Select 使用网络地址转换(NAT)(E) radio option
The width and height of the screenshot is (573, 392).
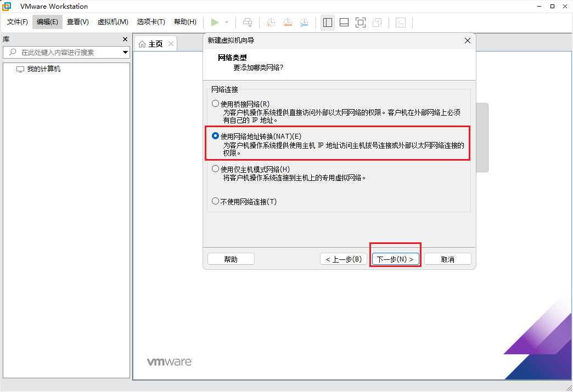pos(215,136)
